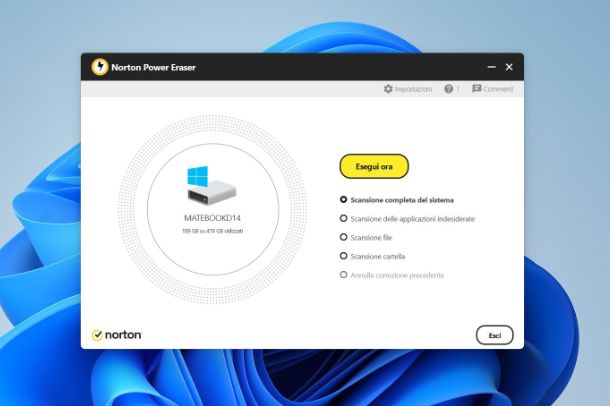
Task: Open help with the question mark icon
Action: pyautogui.click(x=449, y=89)
